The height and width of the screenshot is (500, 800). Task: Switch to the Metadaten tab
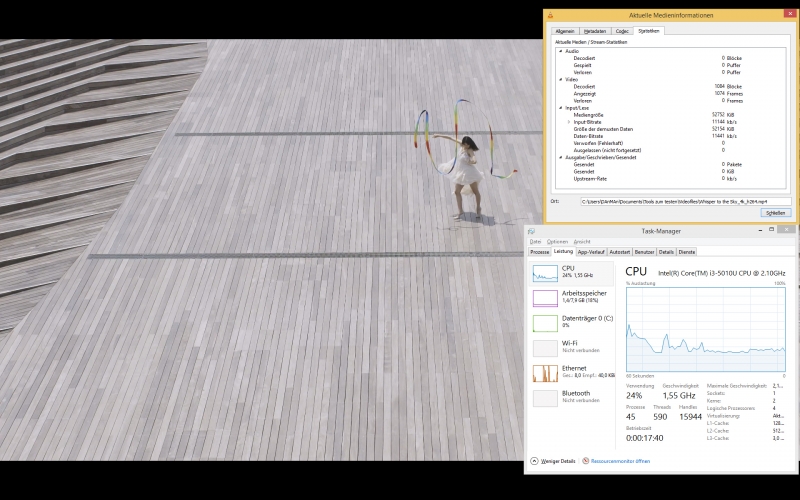(595, 31)
